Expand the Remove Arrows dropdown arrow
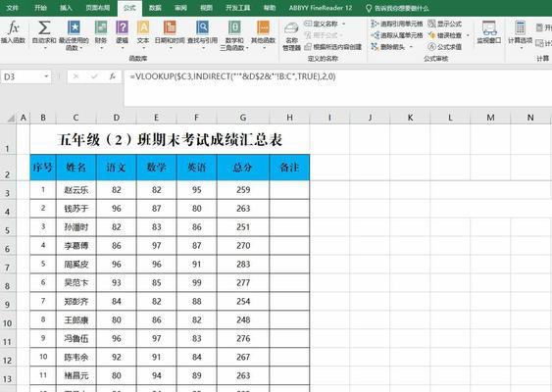 [x=411, y=46]
